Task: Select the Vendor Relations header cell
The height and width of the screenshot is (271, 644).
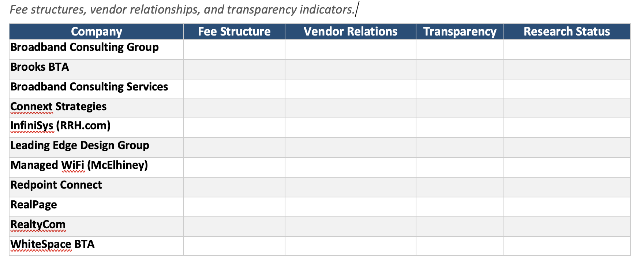Action: point(350,32)
